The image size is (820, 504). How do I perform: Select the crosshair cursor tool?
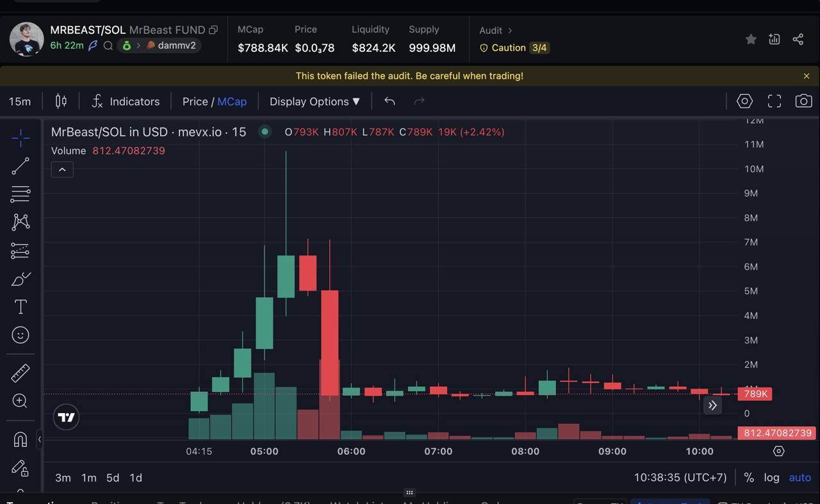[x=20, y=138]
